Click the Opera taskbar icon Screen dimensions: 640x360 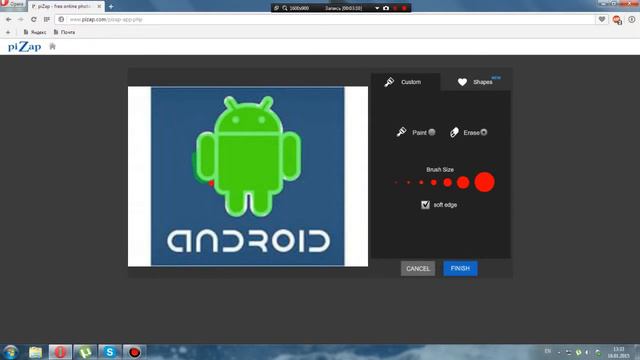pos(60,352)
